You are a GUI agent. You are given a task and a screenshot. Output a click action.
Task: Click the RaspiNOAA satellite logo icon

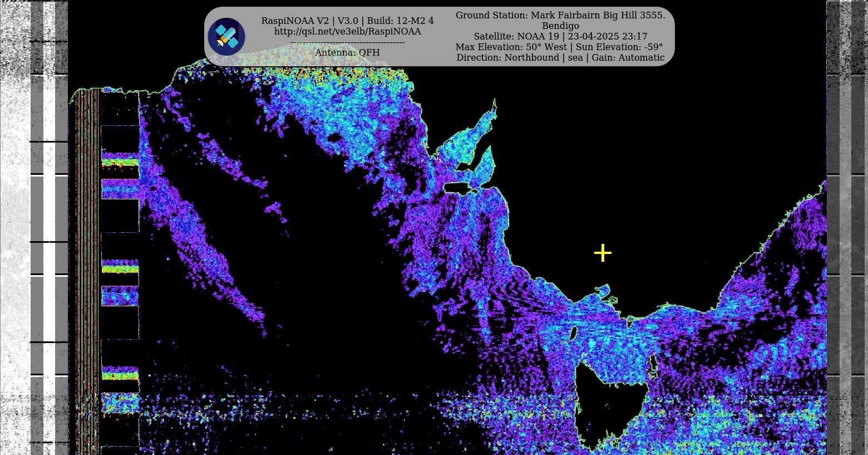pos(226,37)
